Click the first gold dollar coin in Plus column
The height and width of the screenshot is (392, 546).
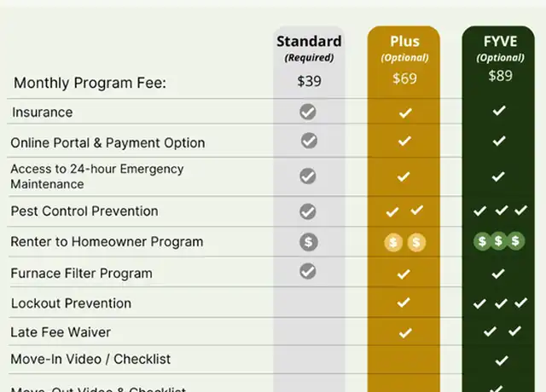393,242
